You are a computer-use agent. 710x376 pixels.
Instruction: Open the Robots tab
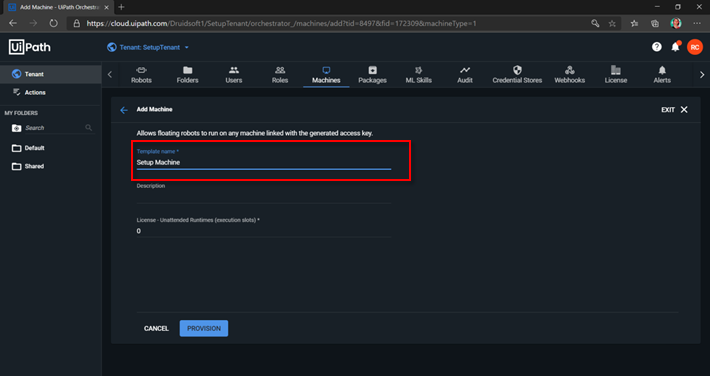[x=141, y=75]
